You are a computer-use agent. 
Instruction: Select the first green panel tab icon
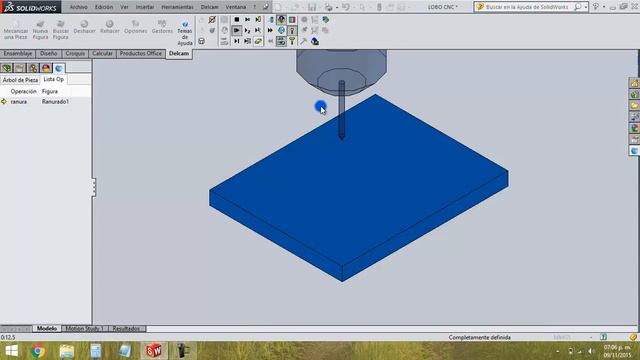click(6, 68)
